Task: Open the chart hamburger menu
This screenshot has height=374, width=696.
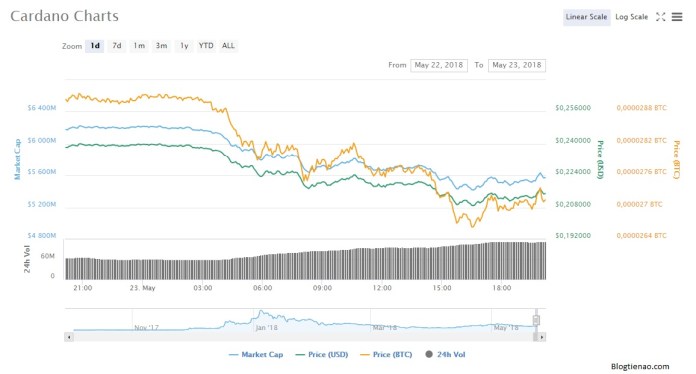Action: 677,17
